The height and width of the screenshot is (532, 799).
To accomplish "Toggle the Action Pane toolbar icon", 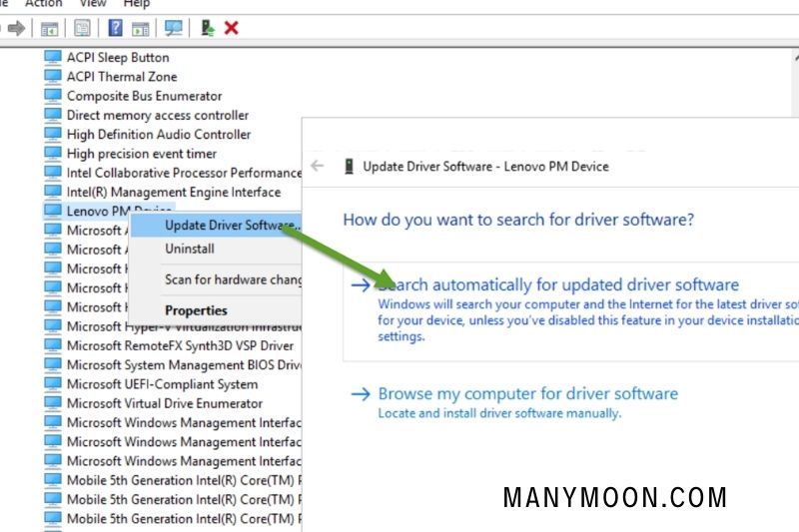I will click(x=140, y=29).
